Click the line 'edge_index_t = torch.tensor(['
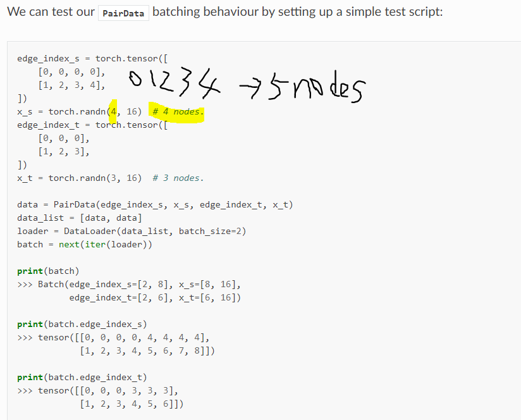Viewport: 521px width, 420px height. point(93,125)
